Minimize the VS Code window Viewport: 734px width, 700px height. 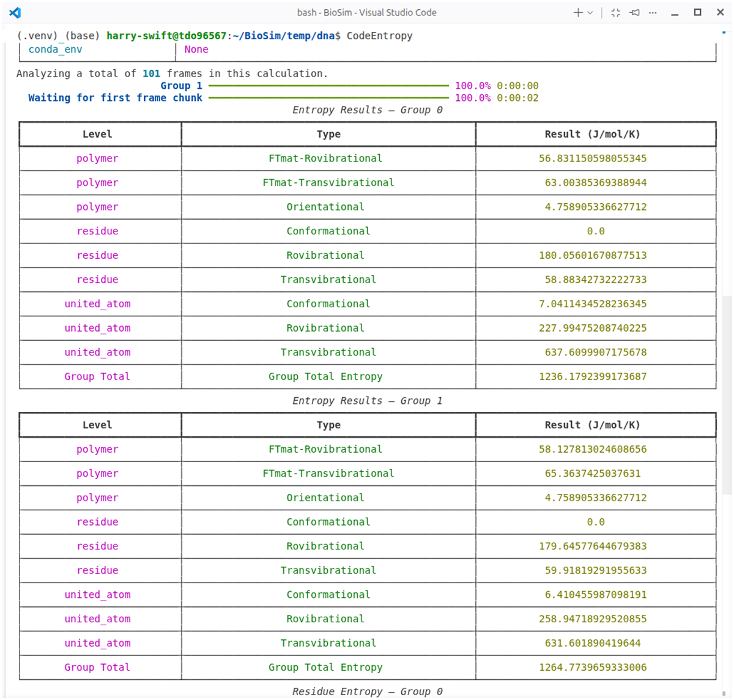click(x=675, y=12)
